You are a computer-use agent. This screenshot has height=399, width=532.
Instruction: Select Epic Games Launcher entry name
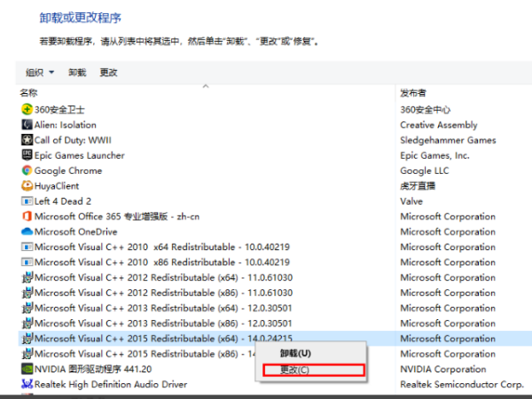click(x=80, y=155)
